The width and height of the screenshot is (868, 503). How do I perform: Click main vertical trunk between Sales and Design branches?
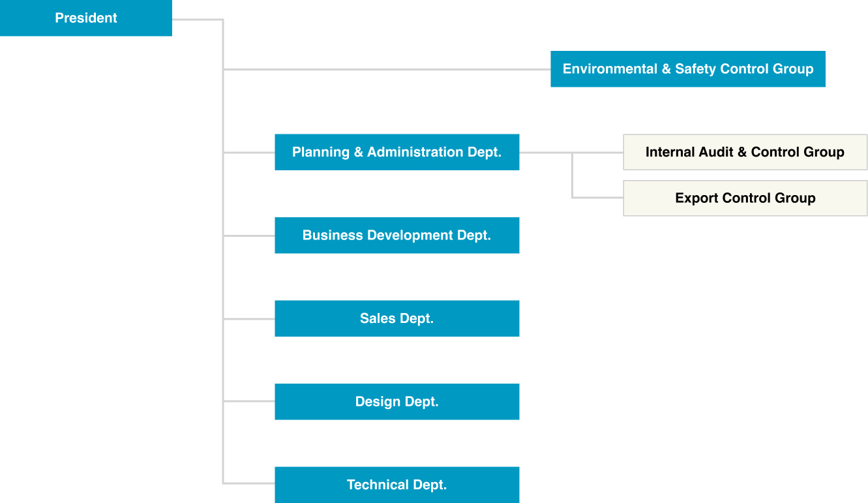(223, 360)
